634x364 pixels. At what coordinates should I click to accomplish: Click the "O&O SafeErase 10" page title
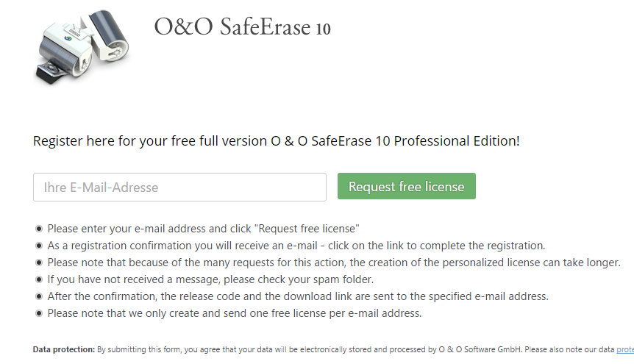click(x=243, y=27)
